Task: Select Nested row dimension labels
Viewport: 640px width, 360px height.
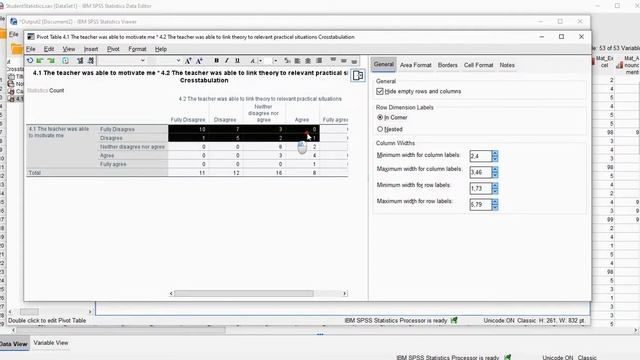Action: (x=380, y=129)
